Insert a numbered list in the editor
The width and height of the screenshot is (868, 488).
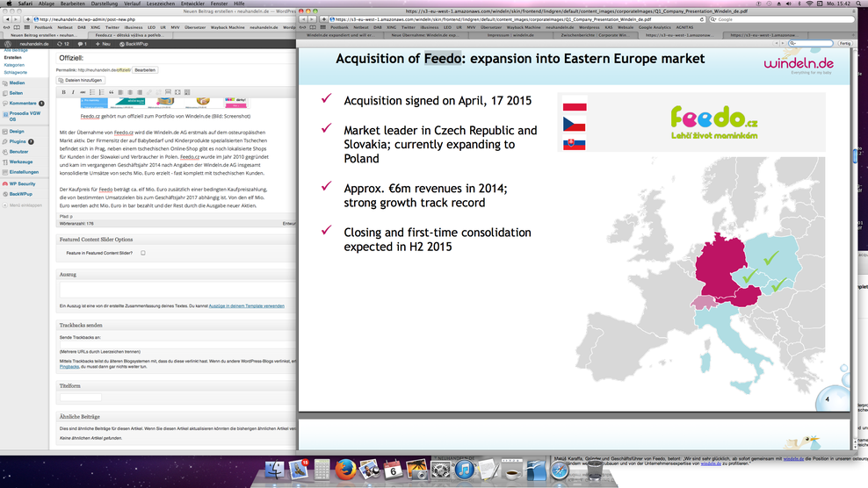(x=102, y=92)
